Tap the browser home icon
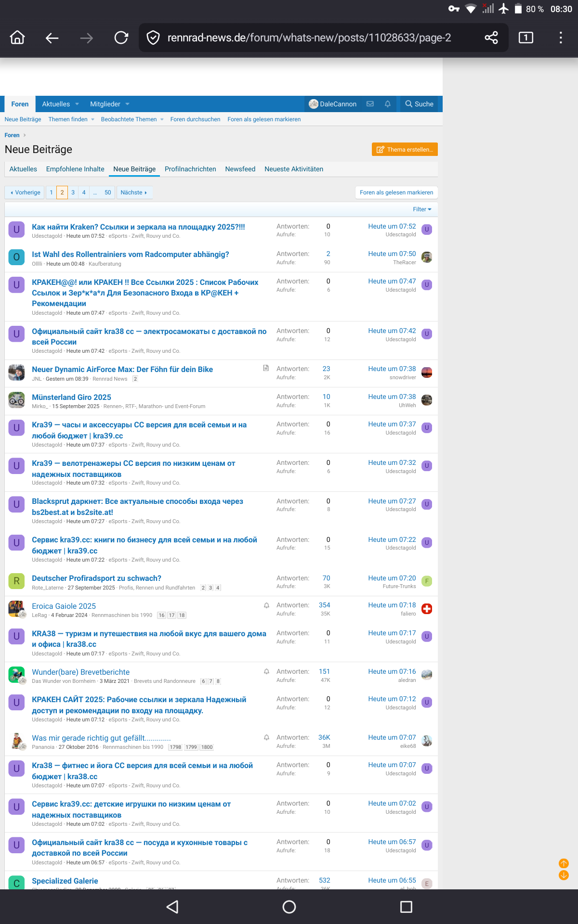This screenshot has height=924, width=578. (17, 38)
